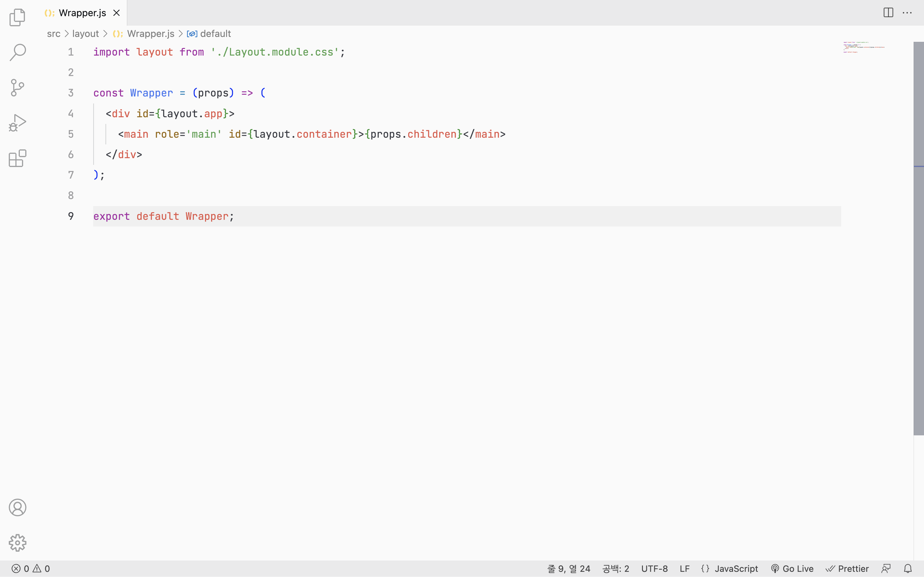The width and height of the screenshot is (924, 577).
Task: Click the vertical scrollbar slider
Action: click(x=918, y=238)
